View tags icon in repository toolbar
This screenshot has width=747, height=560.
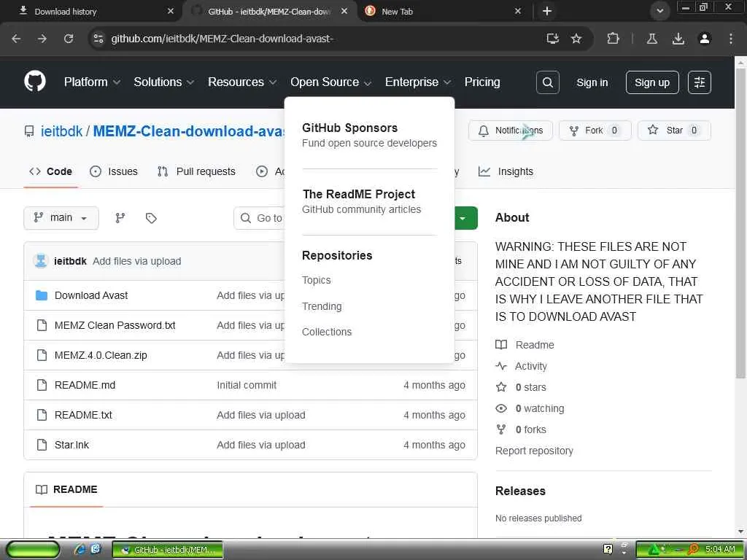click(x=151, y=217)
